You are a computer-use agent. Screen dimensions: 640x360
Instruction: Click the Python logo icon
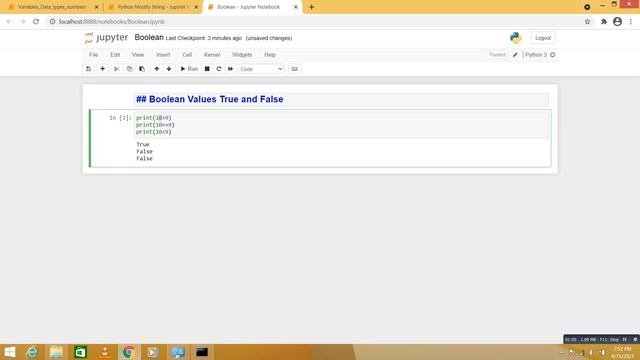point(516,38)
